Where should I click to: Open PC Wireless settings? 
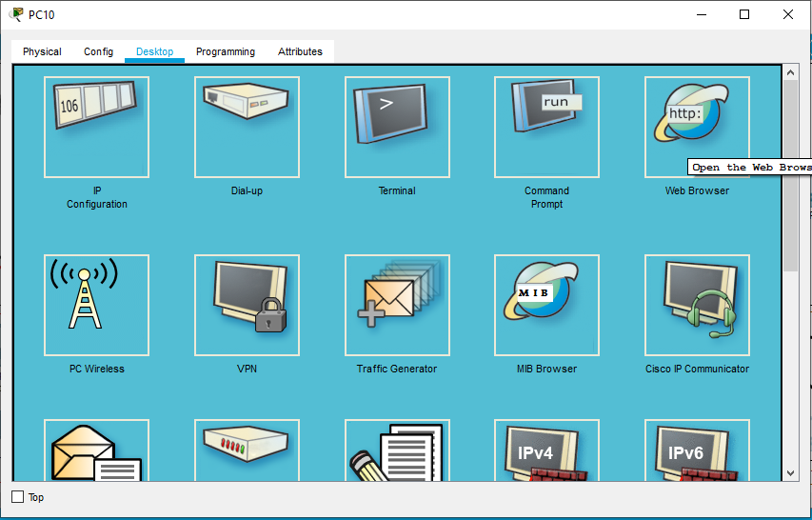click(96, 305)
